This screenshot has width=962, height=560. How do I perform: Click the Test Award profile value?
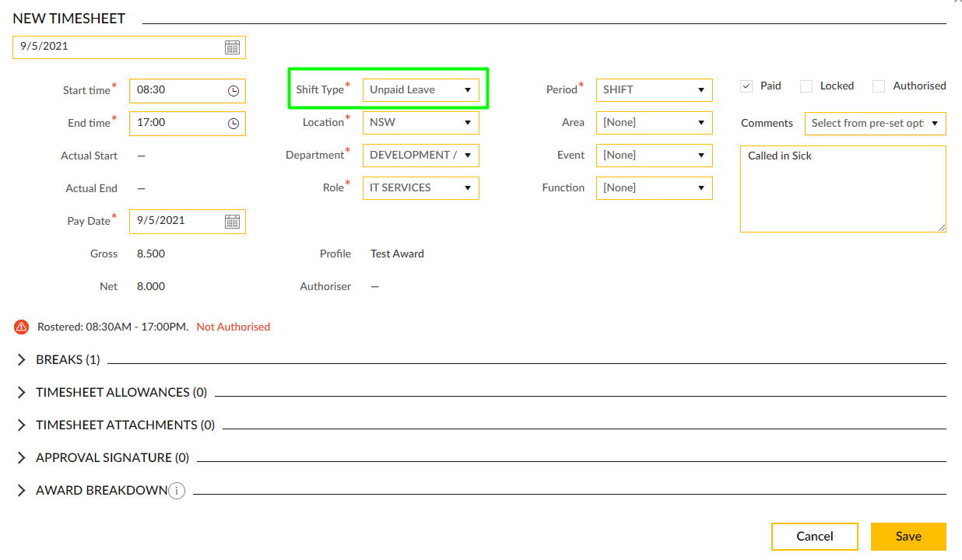tap(397, 254)
